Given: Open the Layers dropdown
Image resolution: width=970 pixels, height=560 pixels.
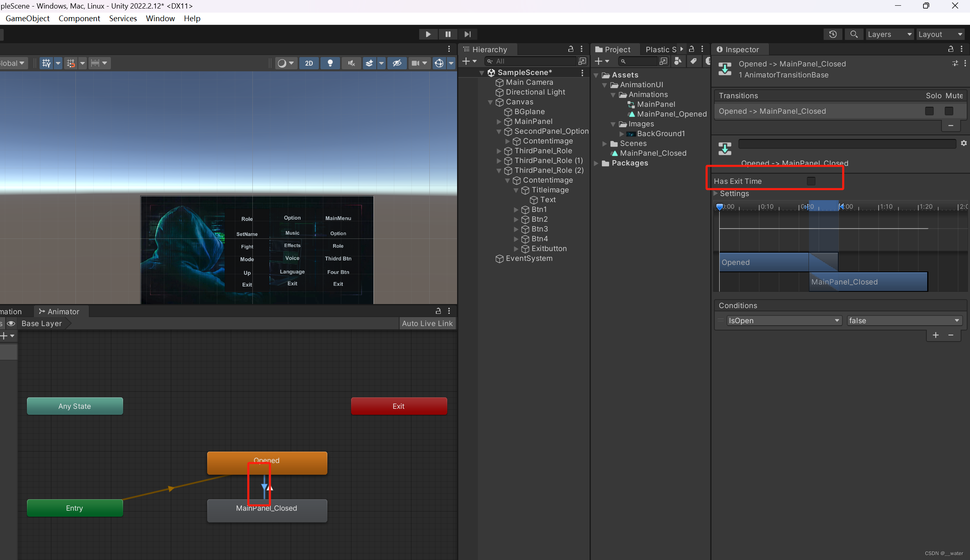Looking at the screenshot, I should [889, 34].
